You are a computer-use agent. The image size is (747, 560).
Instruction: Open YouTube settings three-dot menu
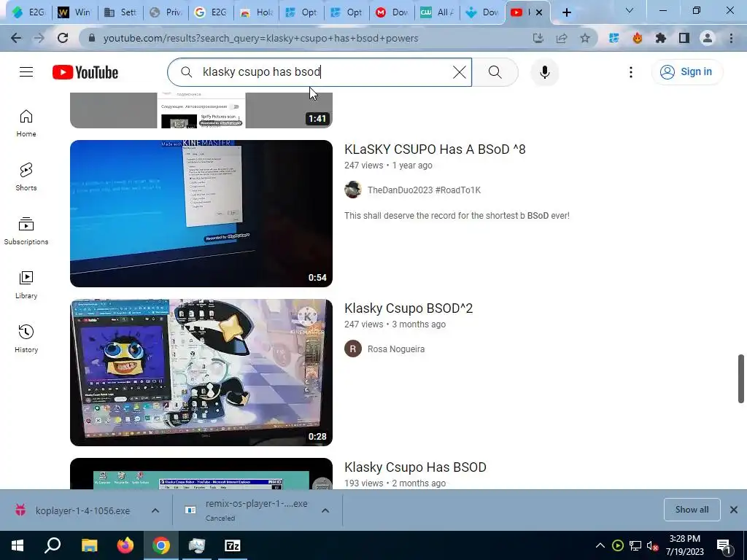click(x=631, y=72)
